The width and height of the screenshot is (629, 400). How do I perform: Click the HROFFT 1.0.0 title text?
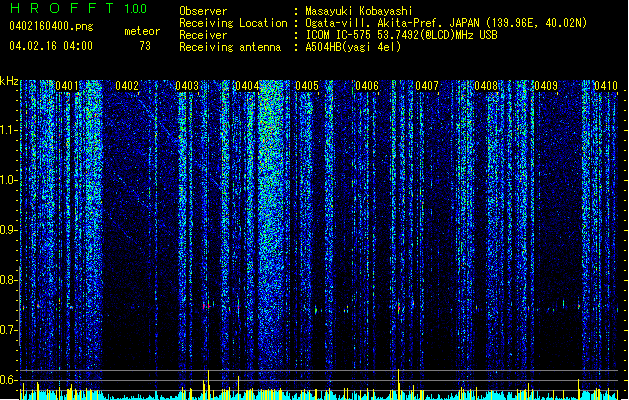pyautogui.click(x=78, y=8)
